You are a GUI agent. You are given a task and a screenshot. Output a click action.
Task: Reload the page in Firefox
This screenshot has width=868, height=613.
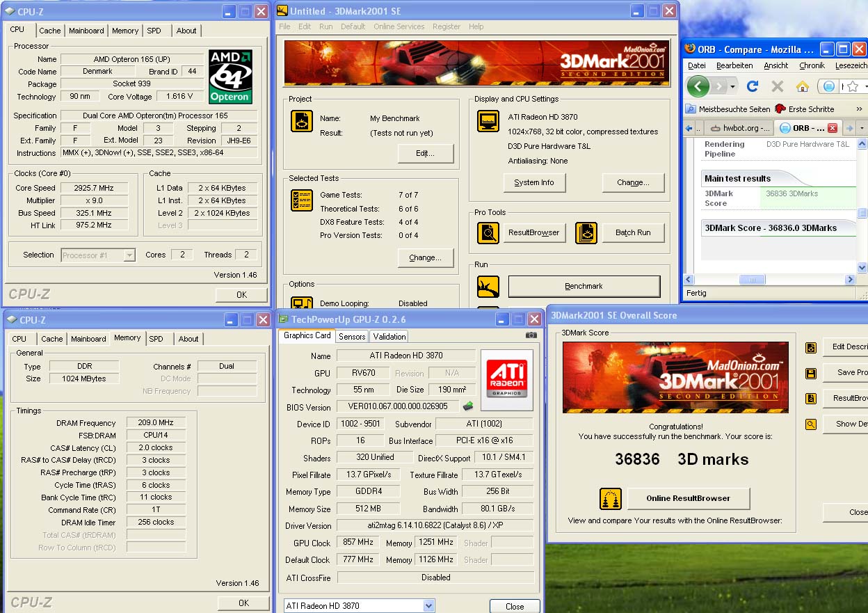752,86
